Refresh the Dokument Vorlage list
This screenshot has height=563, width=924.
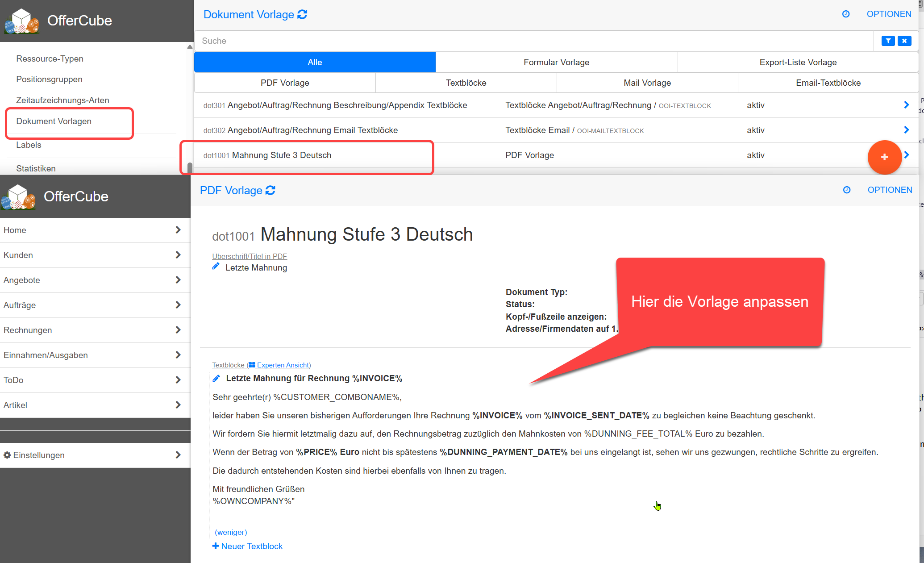[x=302, y=15]
